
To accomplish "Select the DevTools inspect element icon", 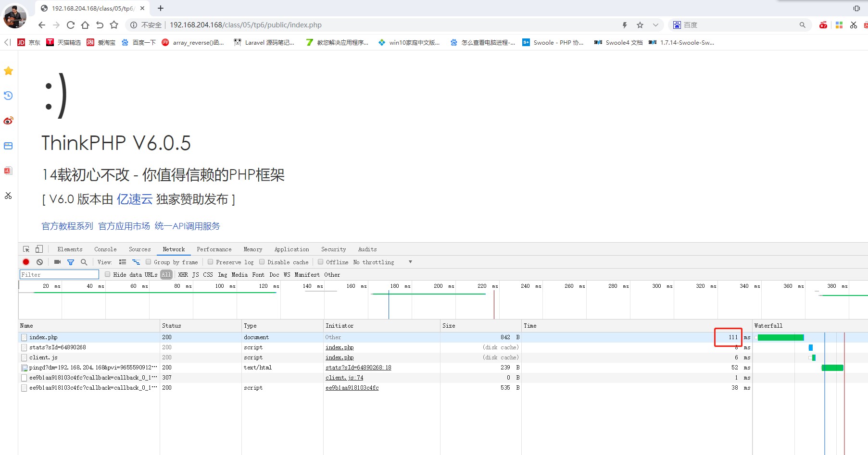I will [x=26, y=249].
